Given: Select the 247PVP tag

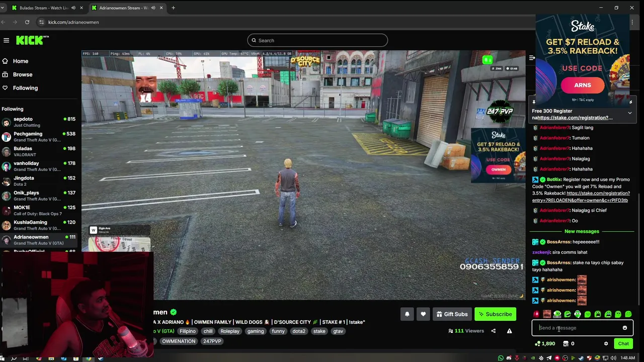Looking at the screenshot, I should pos(212,341).
